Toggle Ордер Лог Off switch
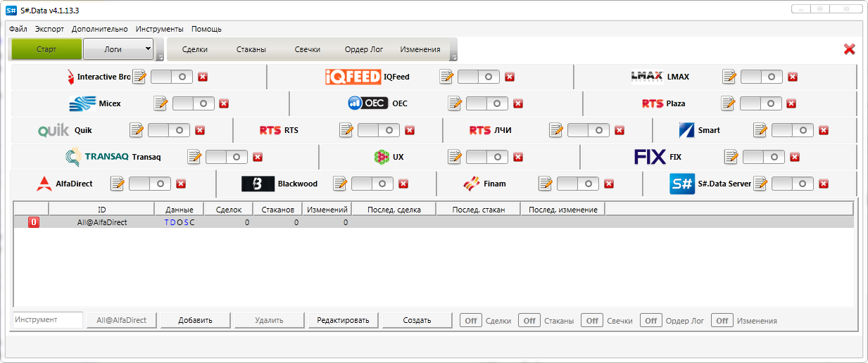This screenshot has height=363, width=868. [x=651, y=320]
